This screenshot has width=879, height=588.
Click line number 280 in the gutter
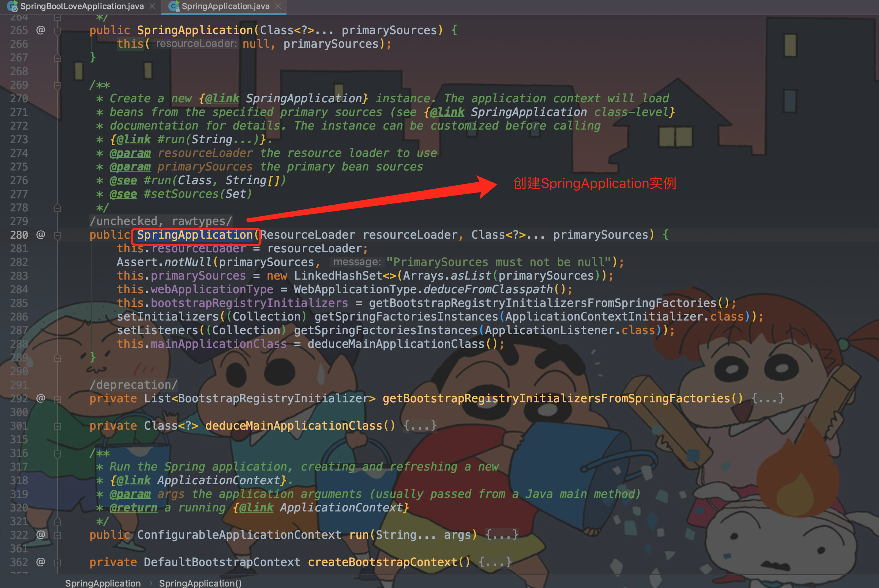tap(19, 235)
